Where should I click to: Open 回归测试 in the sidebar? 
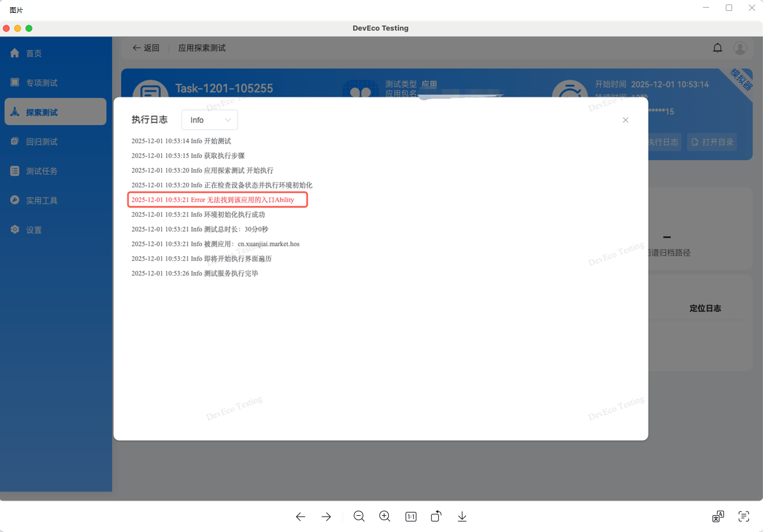[x=41, y=142]
